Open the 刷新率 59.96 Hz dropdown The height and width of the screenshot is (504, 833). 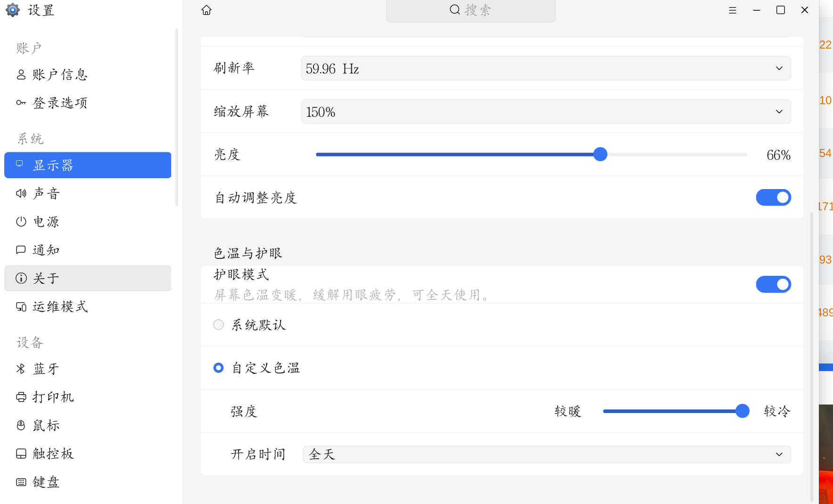pos(546,68)
